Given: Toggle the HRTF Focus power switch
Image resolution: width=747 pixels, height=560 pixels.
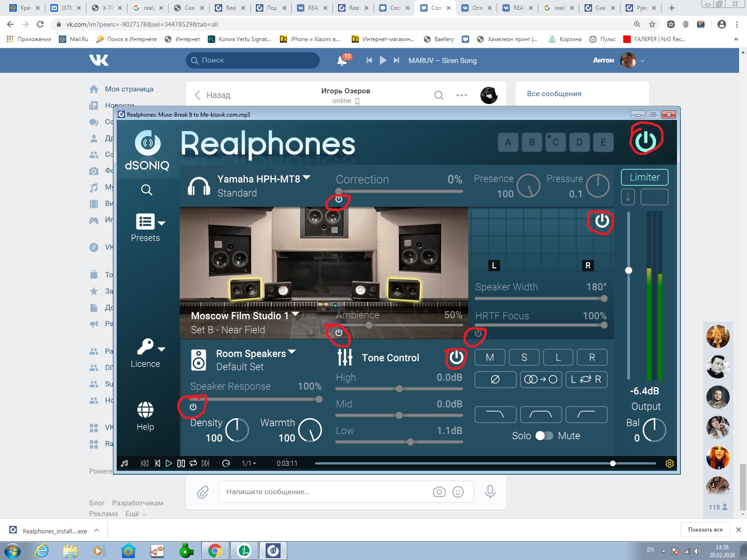Looking at the screenshot, I should click(x=478, y=334).
